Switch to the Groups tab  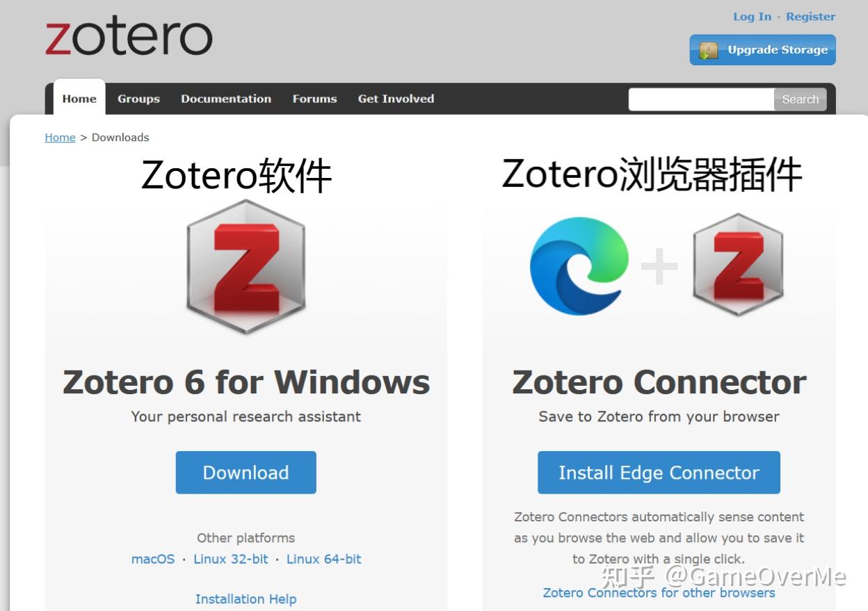click(138, 99)
